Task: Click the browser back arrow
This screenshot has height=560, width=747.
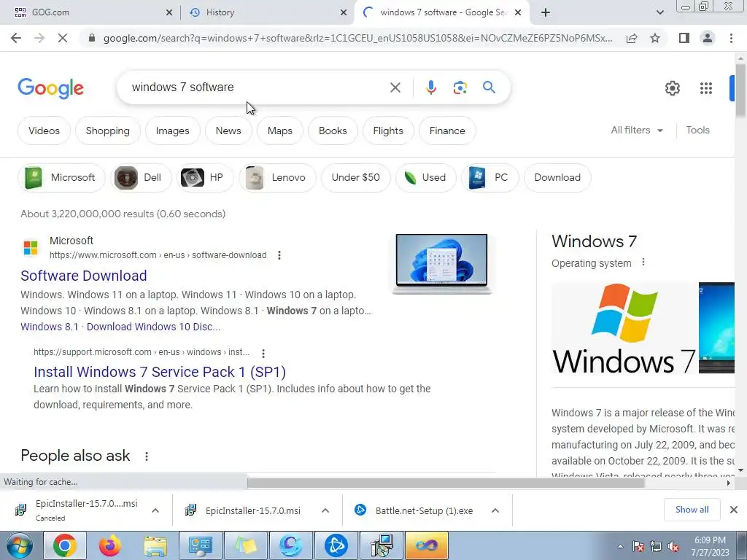Action: click(16, 38)
